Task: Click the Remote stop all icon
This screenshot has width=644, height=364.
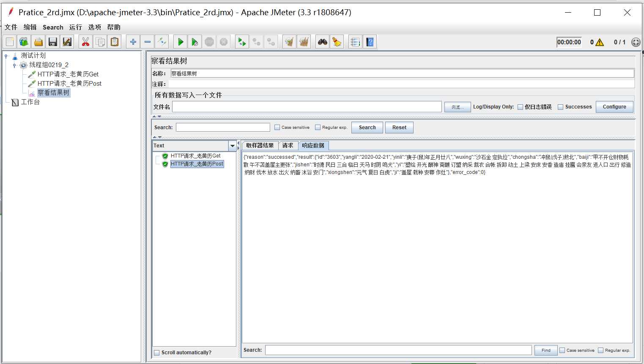Action: 256,42
